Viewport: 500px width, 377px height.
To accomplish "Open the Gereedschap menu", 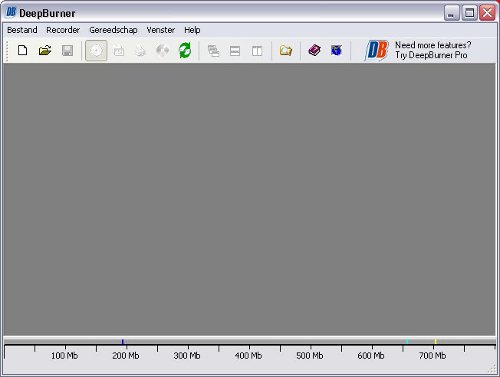I will [113, 30].
